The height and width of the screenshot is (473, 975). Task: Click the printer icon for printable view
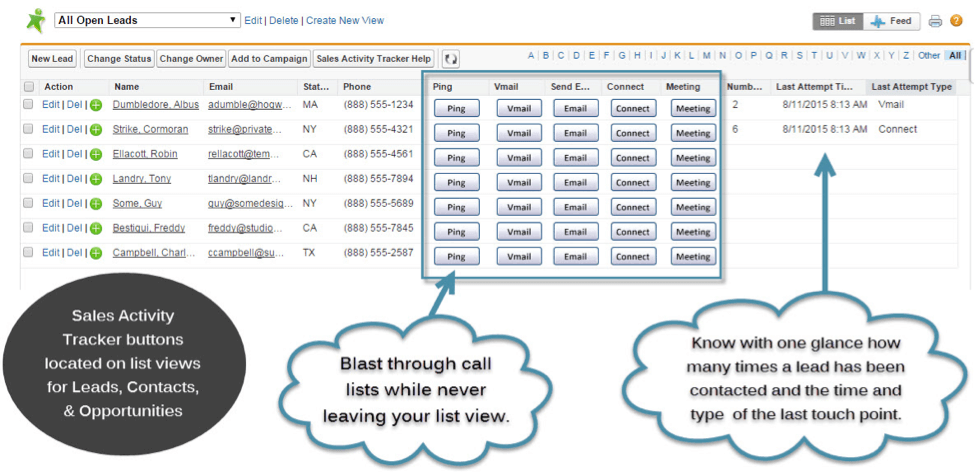(935, 21)
